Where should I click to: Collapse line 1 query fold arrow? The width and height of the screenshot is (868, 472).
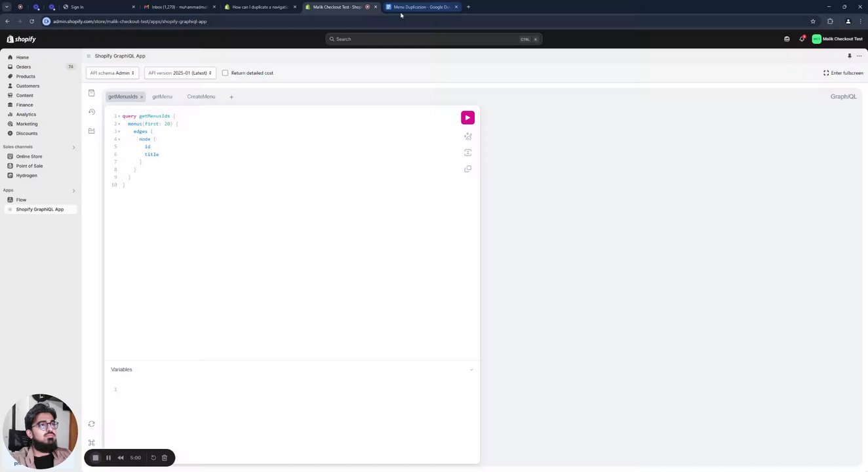119,116
